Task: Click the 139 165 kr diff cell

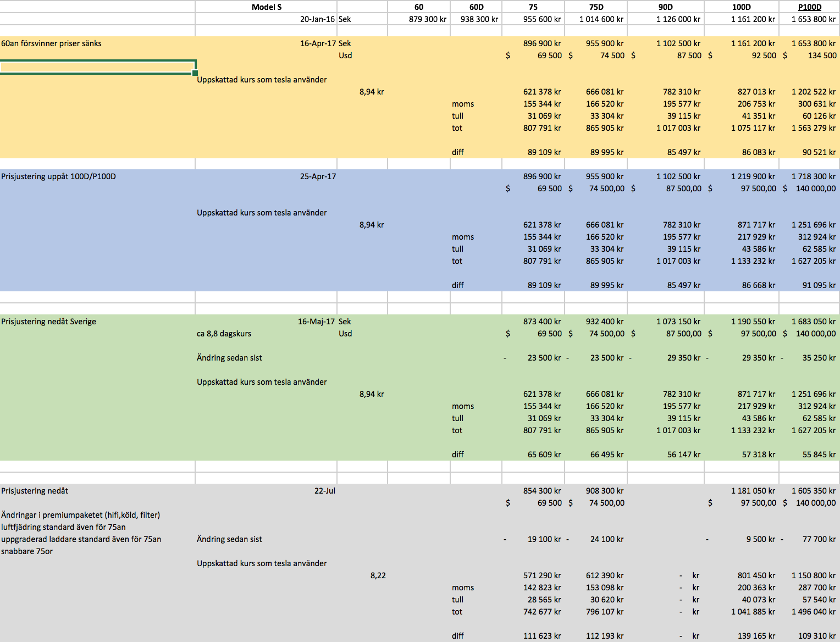Action: point(756,636)
